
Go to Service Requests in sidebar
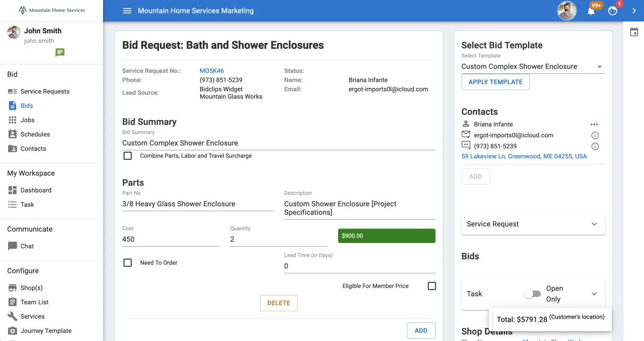45,92
